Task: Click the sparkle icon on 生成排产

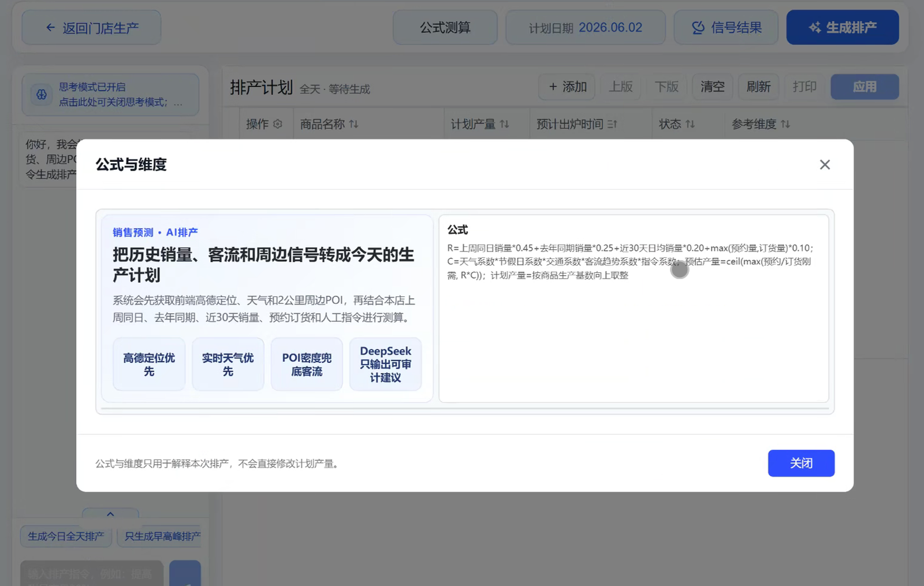Action: click(815, 27)
